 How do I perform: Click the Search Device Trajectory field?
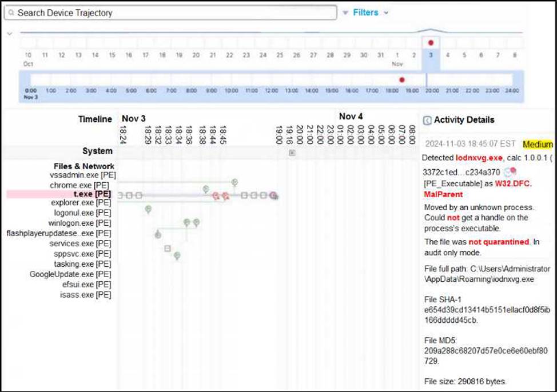point(170,13)
